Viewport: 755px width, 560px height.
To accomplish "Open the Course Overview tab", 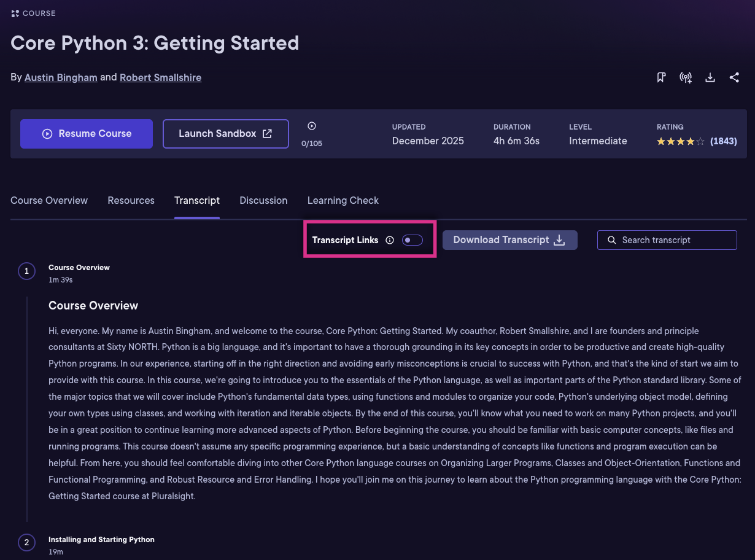I will pos(49,200).
